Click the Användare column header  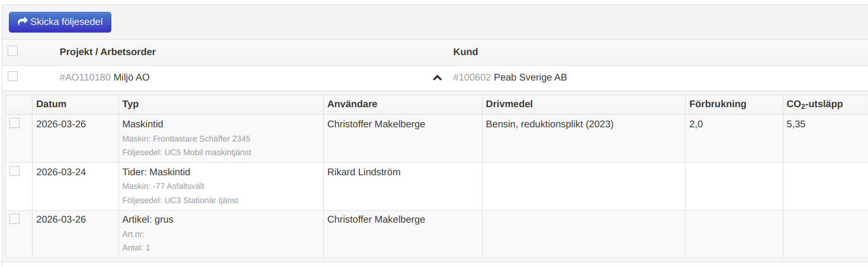(352, 104)
